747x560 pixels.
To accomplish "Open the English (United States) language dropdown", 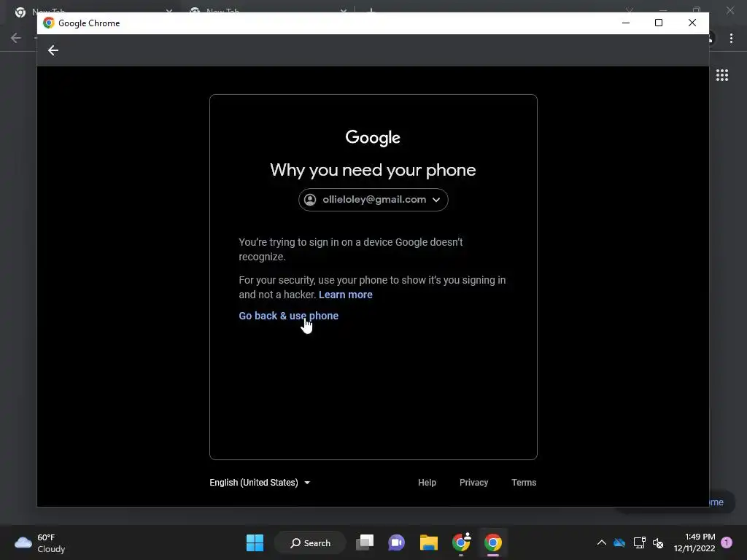I will [x=260, y=483].
